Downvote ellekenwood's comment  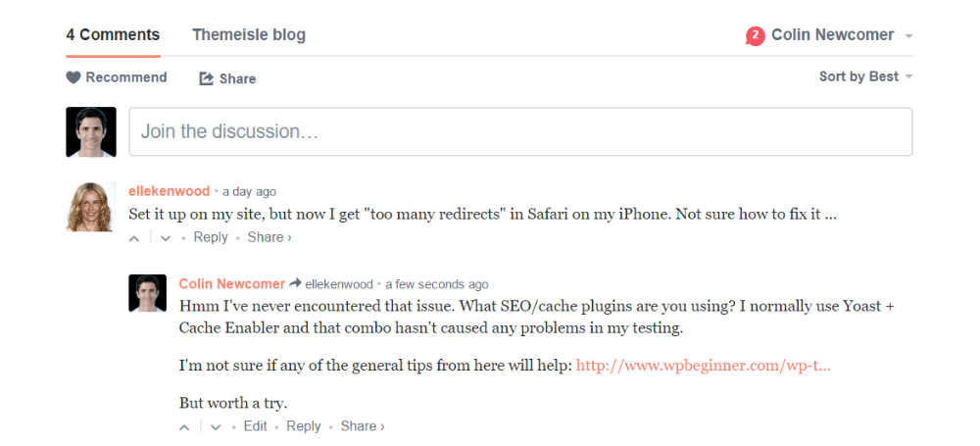pos(165,238)
